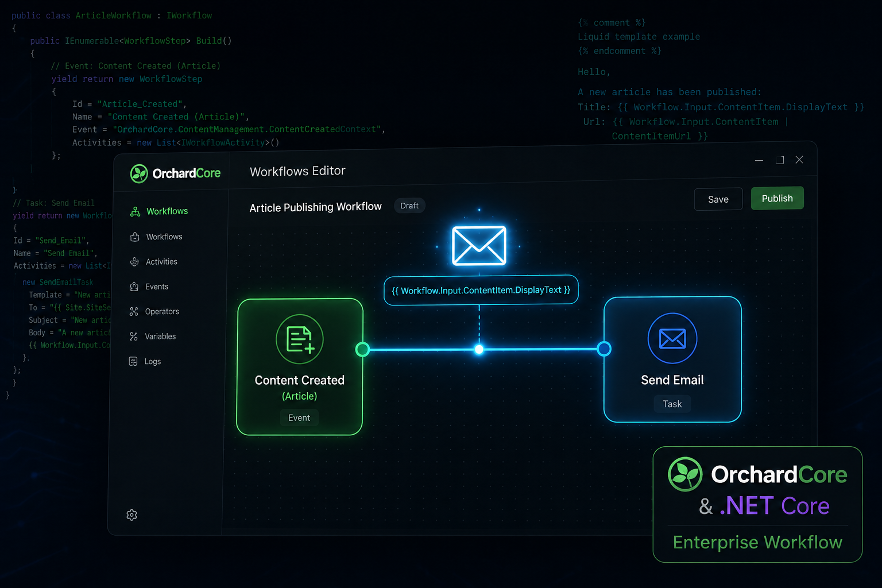The height and width of the screenshot is (588, 882).
Task: Close the Workflows Editor window
Action: pos(799,160)
